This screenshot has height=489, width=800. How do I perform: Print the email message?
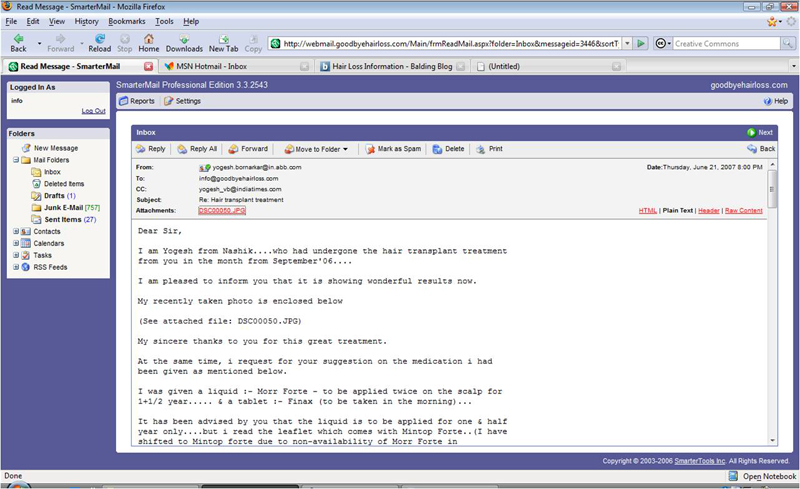point(490,149)
